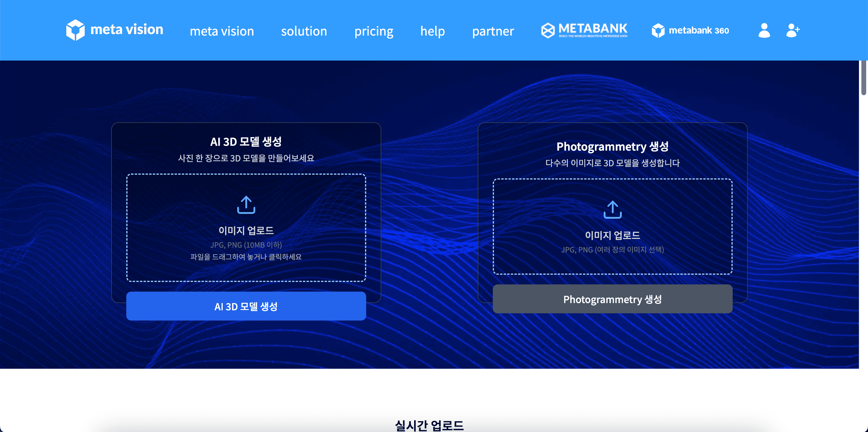
Task: Go to the pricing page
Action: 374,31
